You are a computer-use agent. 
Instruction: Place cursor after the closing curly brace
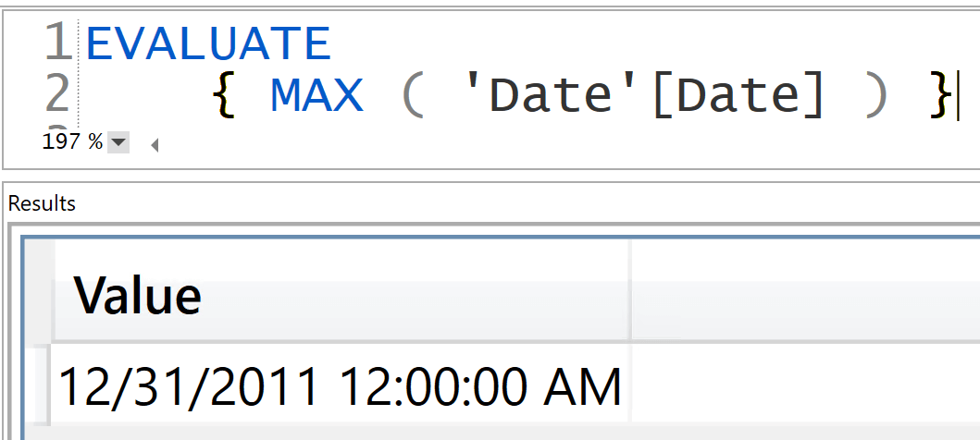pyautogui.click(x=957, y=97)
